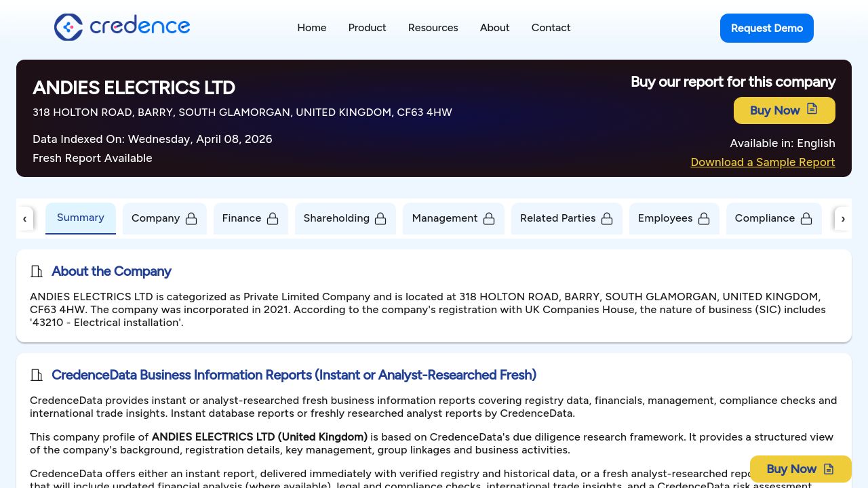Click the Data Indexed On date text
Image resolution: width=868 pixels, height=488 pixels.
[153, 140]
